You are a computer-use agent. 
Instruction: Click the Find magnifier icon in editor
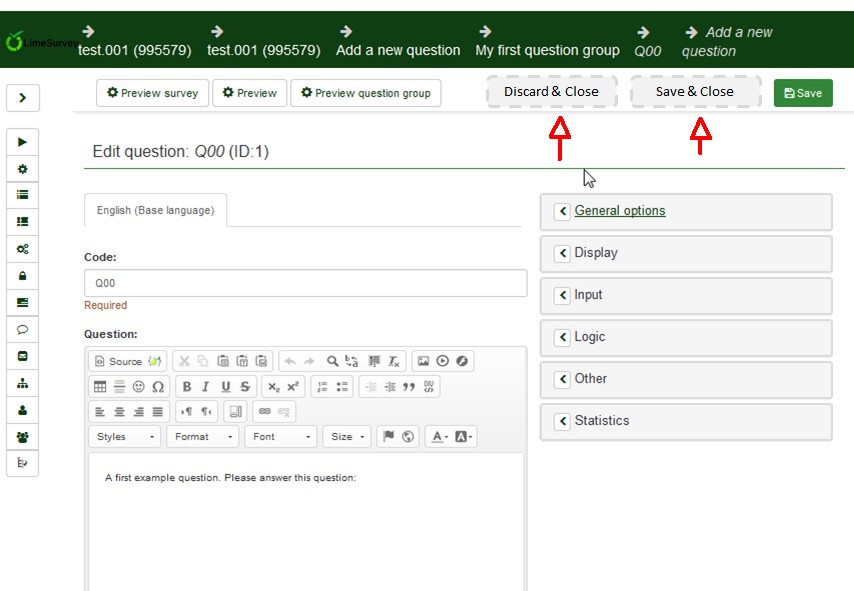[x=332, y=361]
